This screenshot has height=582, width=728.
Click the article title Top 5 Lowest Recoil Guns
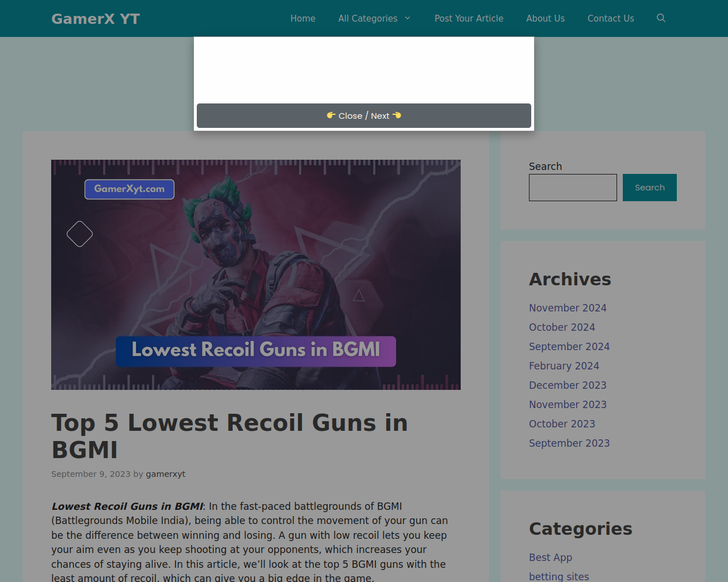(230, 436)
